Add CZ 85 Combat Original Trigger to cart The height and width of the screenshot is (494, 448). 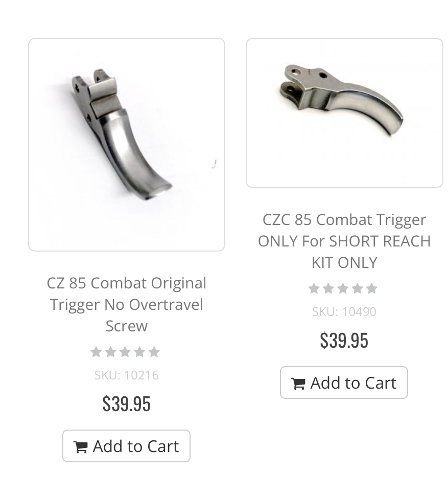click(127, 446)
